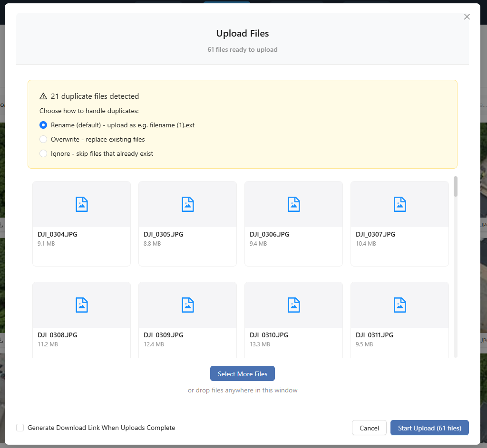This screenshot has width=487, height=448.
Task: Click the image icon above DJI_0305.JPG
Action: (x=187, y=204)
